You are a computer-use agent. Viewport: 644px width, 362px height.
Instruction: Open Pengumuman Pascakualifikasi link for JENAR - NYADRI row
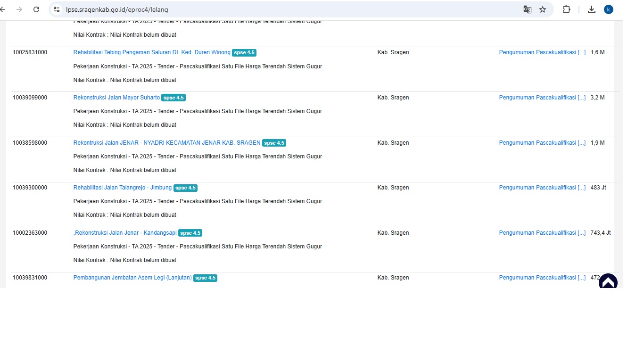[x=542, y=143]
